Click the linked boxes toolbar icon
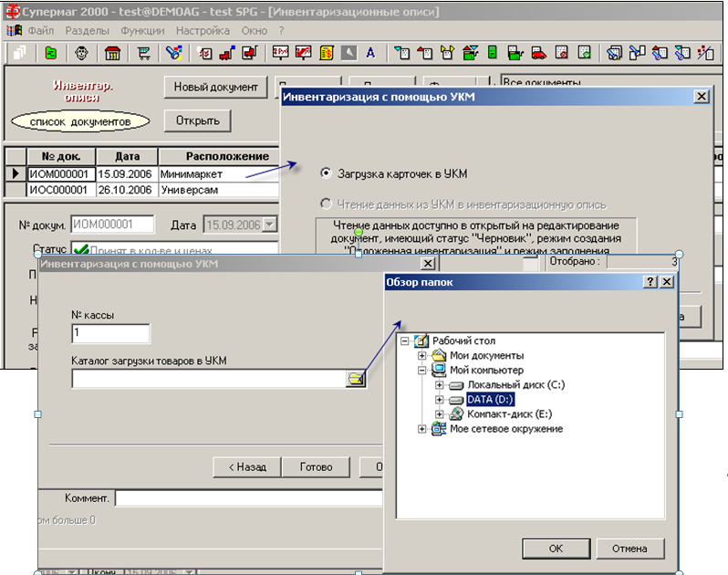This screenshot has width=728, height=575. coord(638,53)
